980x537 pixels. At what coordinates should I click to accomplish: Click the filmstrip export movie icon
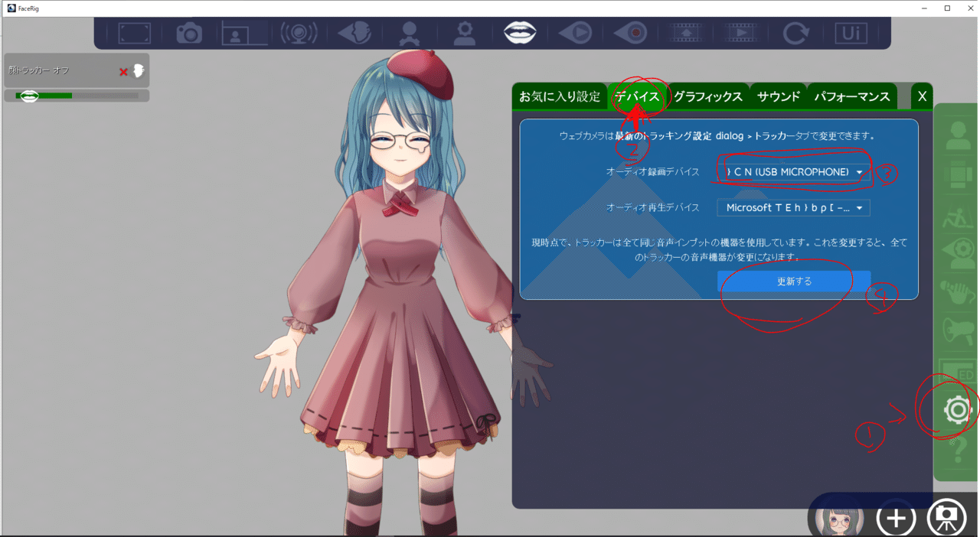685,33
